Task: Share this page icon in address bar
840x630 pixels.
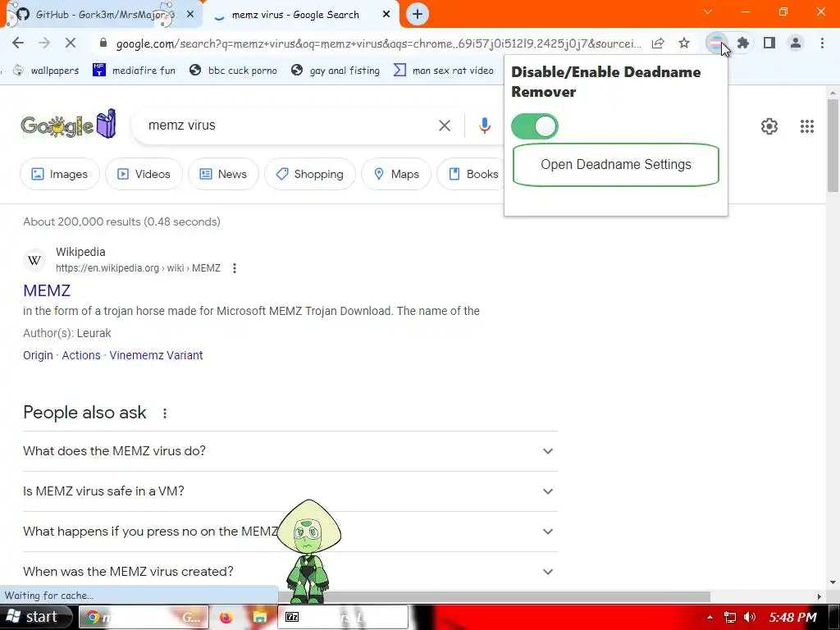Action: tap(658, 43)
